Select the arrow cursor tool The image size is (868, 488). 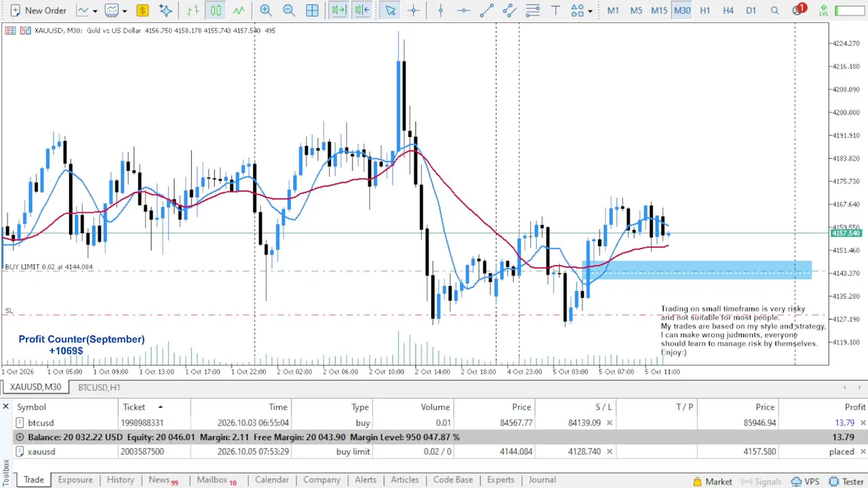point(390,10)
